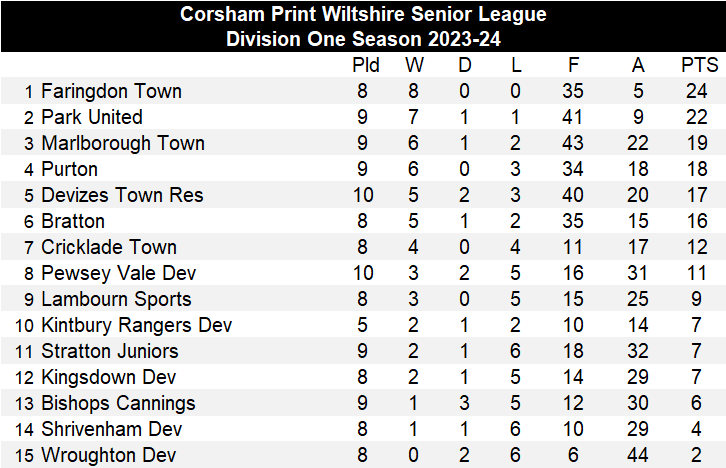The image size is (726, 468).
Task: Click Devizes Town Res team name
Action: 122,195
